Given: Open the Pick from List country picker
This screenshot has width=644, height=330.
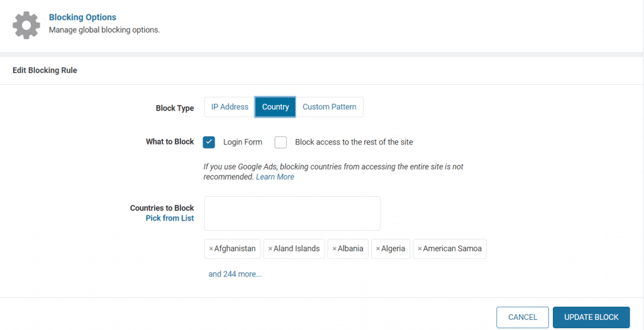Looking at the screenshot, I should click(x=170, y=218).
